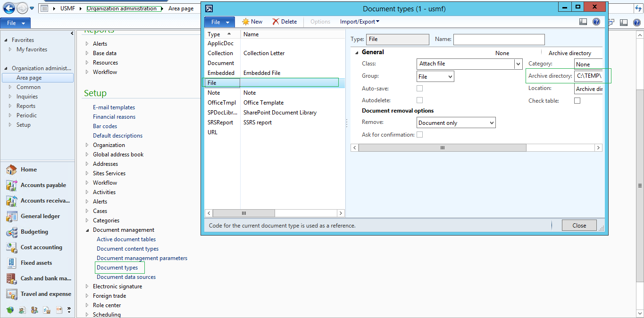Enable the Autodelete checkbox

419,100
